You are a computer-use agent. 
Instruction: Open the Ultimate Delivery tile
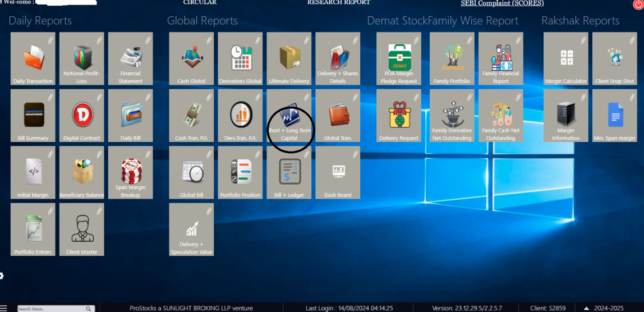(x=289, y=59)
